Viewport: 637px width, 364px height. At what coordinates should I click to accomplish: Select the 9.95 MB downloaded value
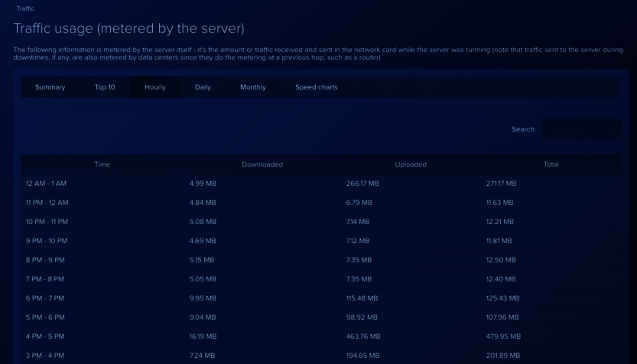coord(203,298)
